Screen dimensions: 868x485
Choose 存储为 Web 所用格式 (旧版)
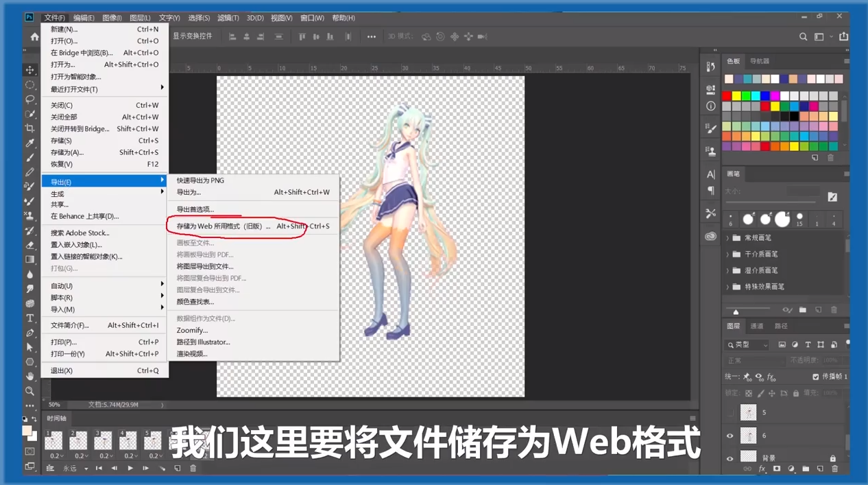(253, 226)
